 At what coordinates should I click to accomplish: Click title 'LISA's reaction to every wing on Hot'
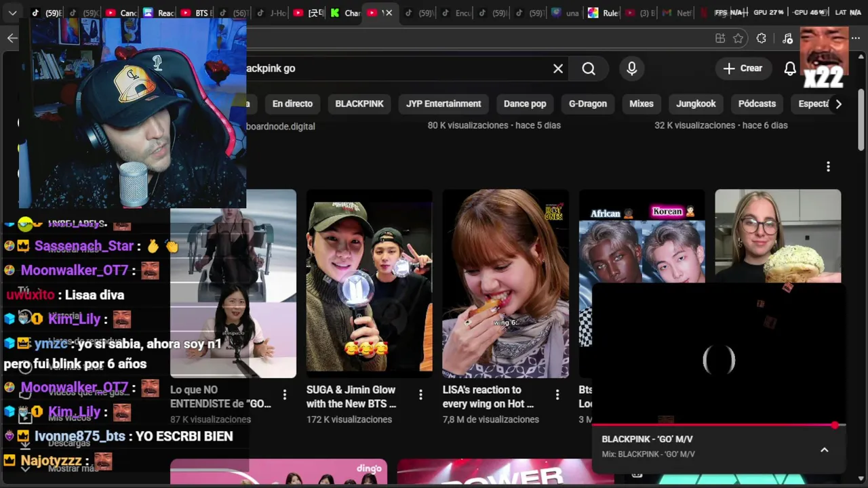click(488, 396)
